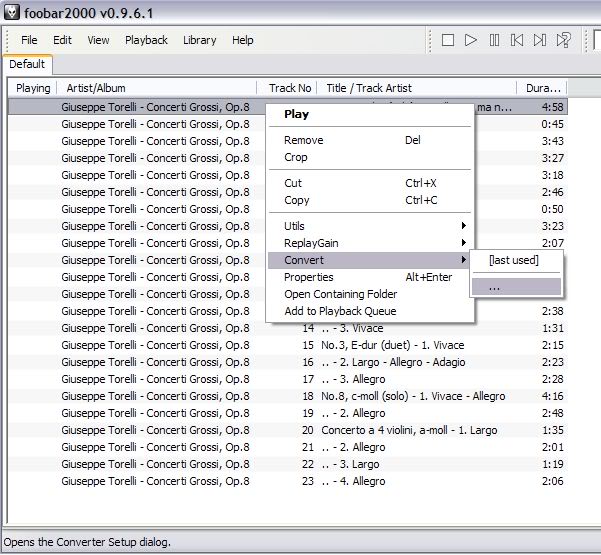This screenshot has width=601, height=555.
Task: Expand the Utils submenu
Action: click(370, 226)
